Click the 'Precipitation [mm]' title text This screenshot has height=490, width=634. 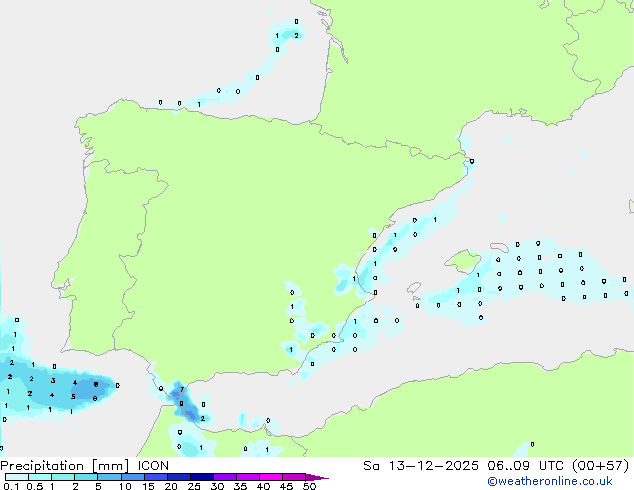pyautogui.click(x=65, y=466)
